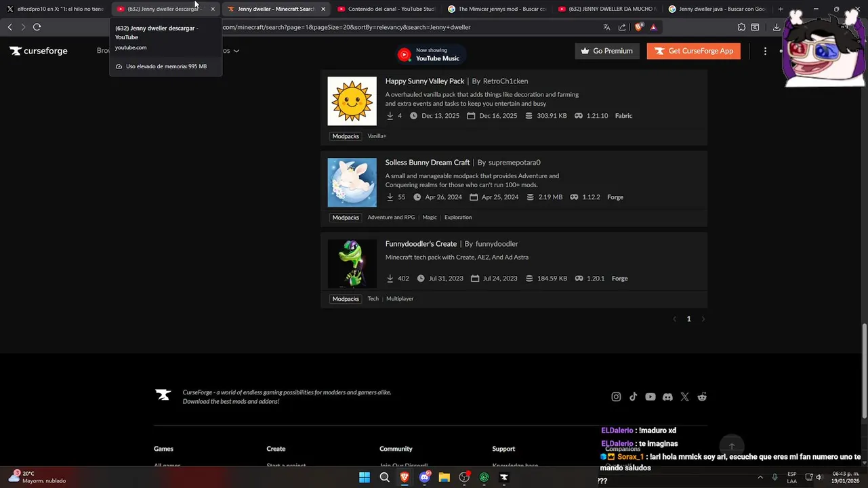The height and width of the screenshot is (488, 868).
Task: Open author RetroCh1cken's profile
Action: [x=505, y=81]
